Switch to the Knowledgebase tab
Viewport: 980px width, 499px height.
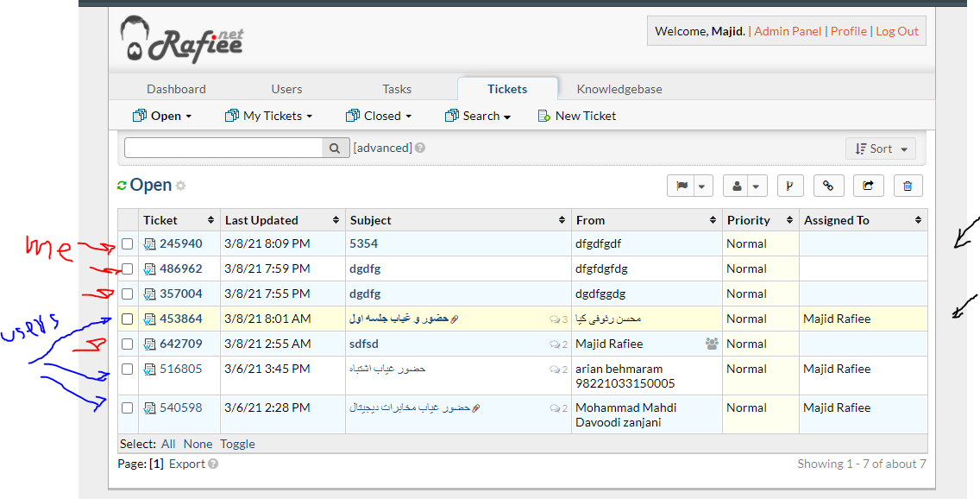click(619, 89)
